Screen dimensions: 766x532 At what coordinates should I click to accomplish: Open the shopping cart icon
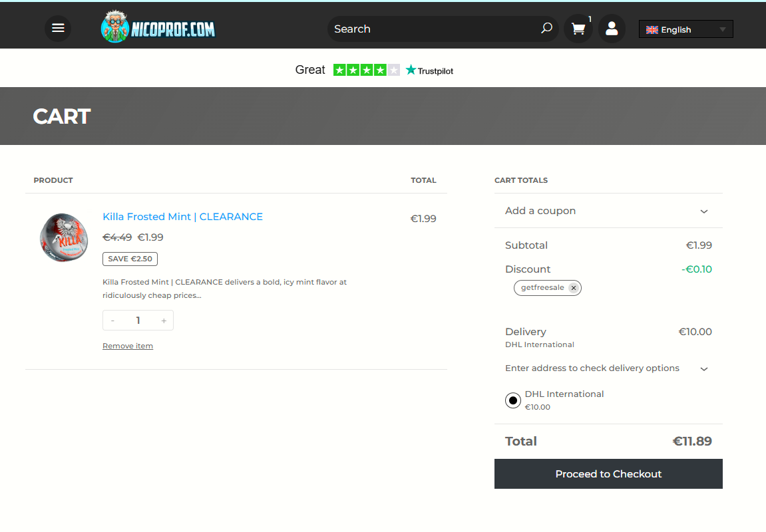[x=578, y=29]
